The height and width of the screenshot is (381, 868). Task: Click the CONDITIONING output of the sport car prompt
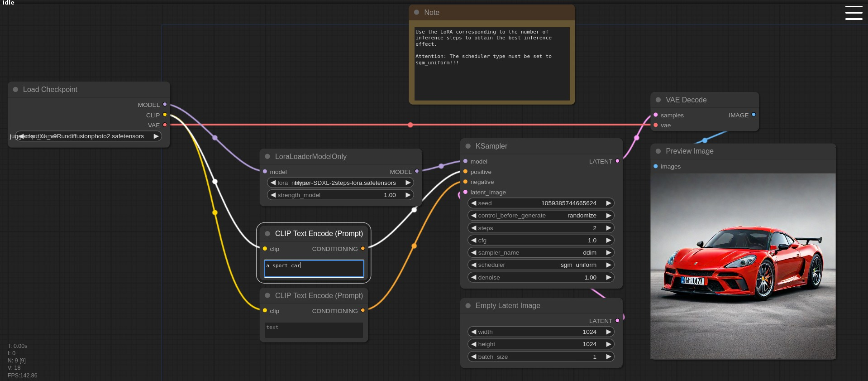pyautogui.click(x=363, y=249)
